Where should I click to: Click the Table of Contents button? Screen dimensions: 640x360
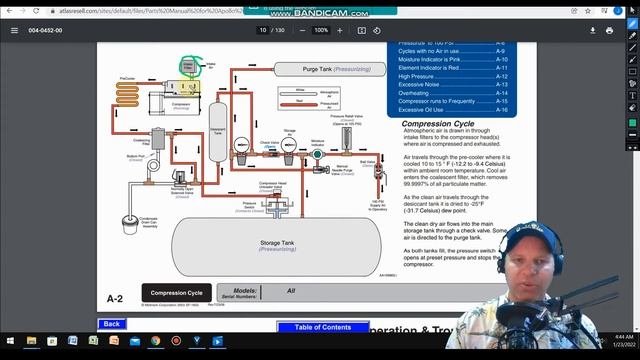[x=323, y=327]
